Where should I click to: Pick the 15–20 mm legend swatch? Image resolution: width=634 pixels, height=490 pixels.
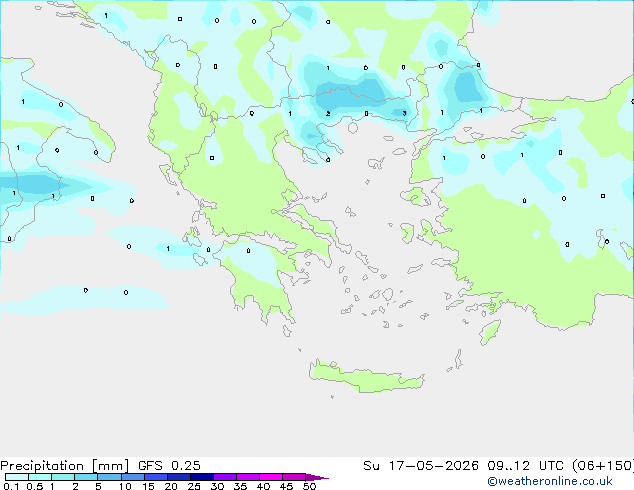(x=155, y=477)
